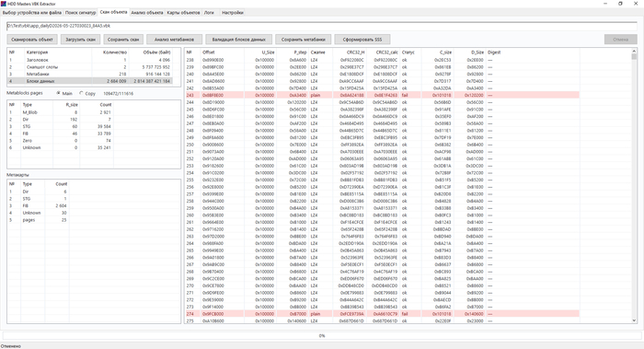Select the STG row with count 39 584
The width and height of the screenshot is (644, 349).
(x=61, y=126)
